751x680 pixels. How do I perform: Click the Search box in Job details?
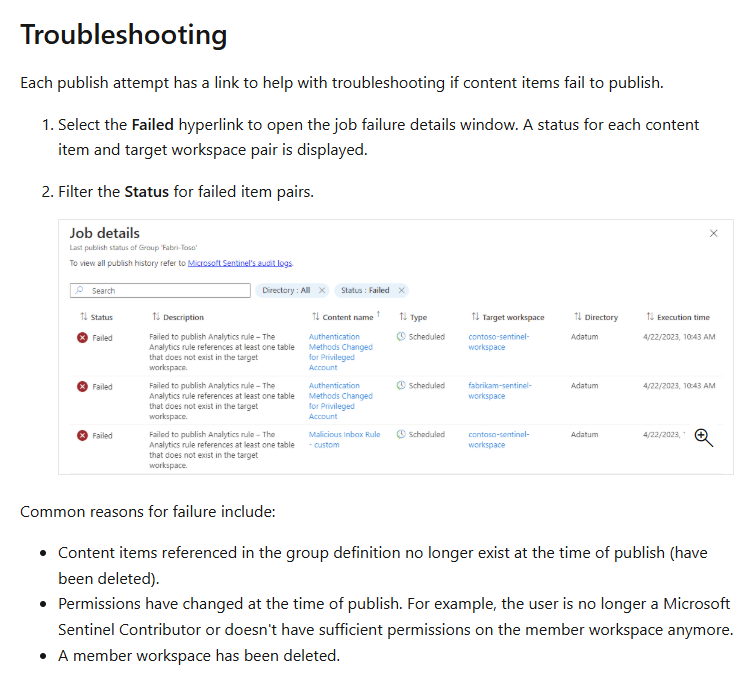pos(160,291)
